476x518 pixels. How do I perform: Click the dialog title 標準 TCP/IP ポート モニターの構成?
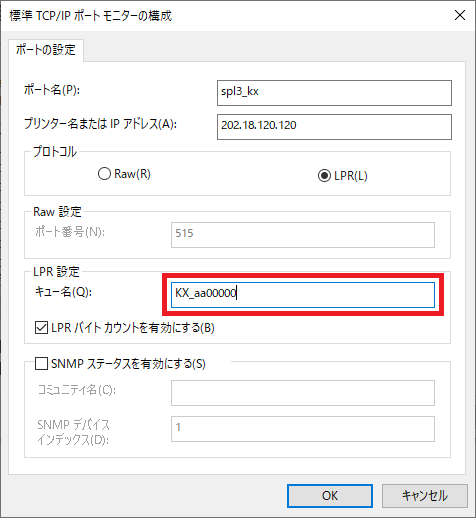coord(90,16)
